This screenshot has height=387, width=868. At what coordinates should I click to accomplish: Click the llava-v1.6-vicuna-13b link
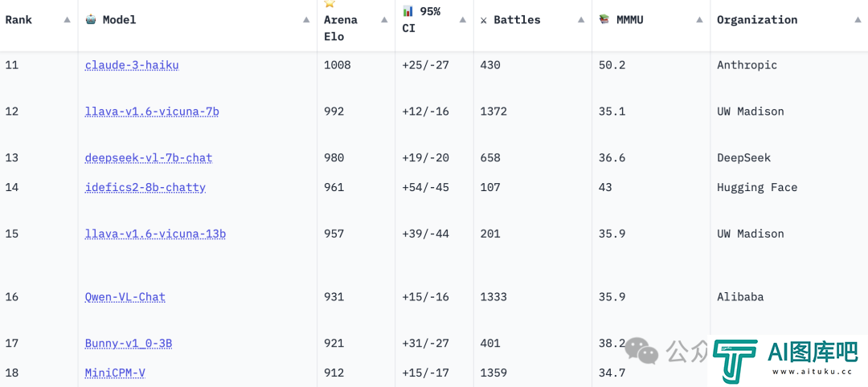tap(156, 234)
